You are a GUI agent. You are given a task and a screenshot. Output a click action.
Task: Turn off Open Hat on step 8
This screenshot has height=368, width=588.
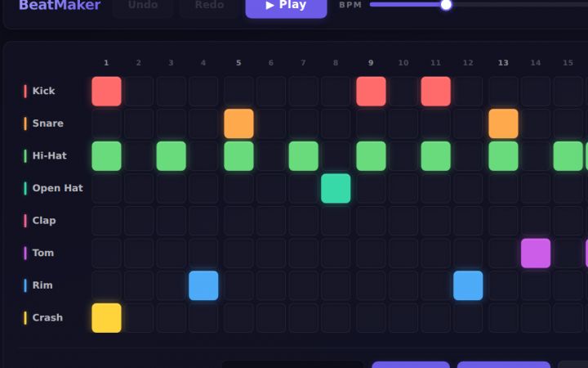tap(336, 189)
